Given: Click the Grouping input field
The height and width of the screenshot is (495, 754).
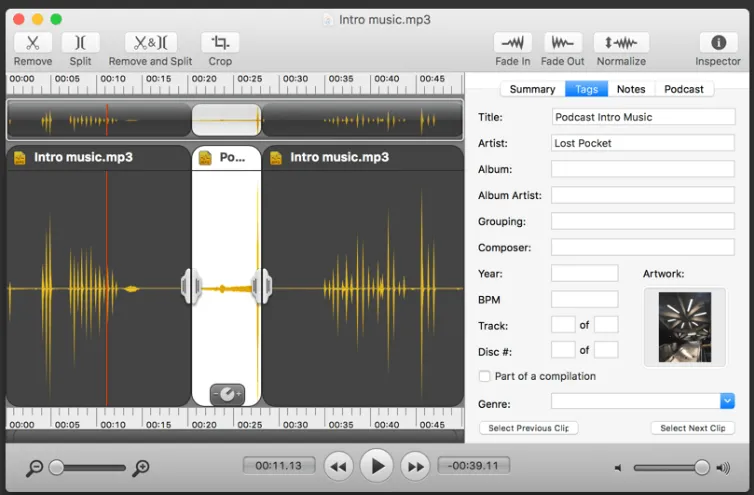Looking at the screenshot, I should point(642,221).
